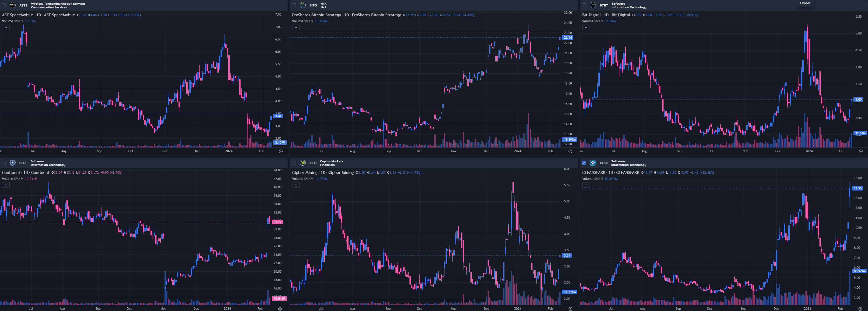Click the CleanSpark CLSK logo icon

[x=593, y=163]
